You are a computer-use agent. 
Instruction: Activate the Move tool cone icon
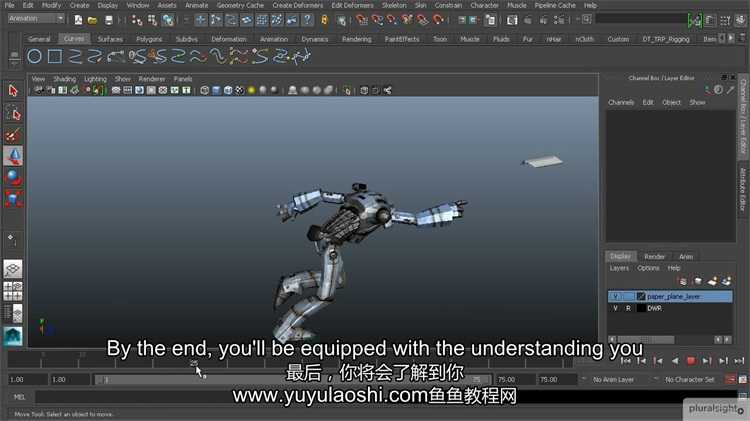pyautogui.click(x=13, y=156)
